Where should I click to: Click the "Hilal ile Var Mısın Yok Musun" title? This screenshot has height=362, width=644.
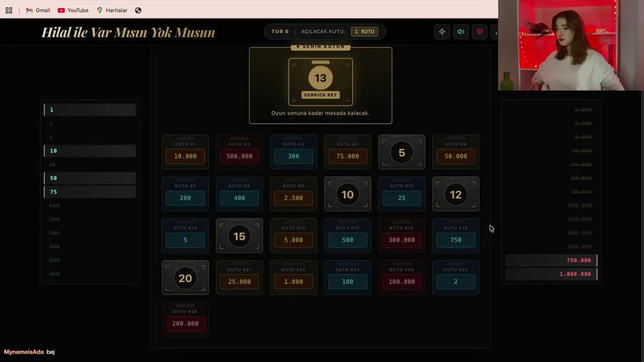click(128, 32)
